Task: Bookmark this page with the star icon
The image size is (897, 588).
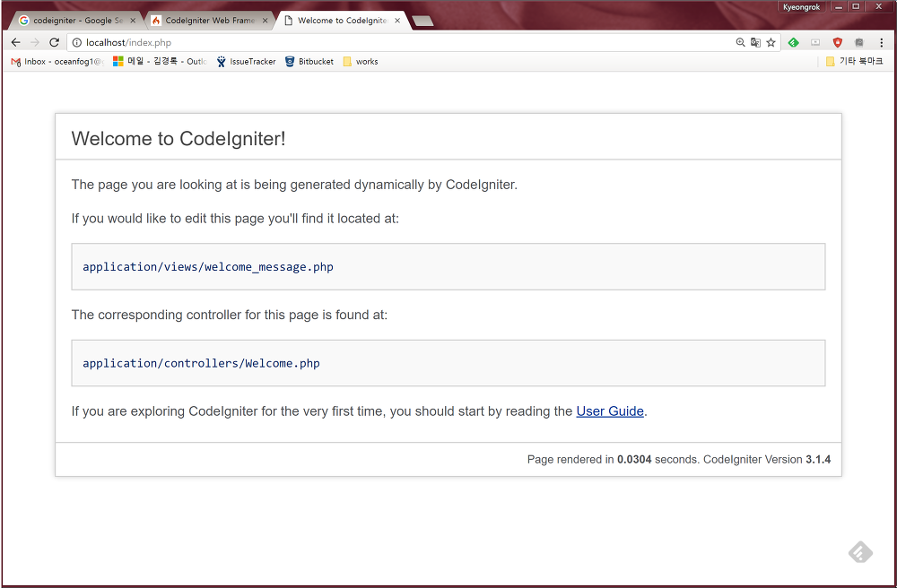Action: point(771,42)
